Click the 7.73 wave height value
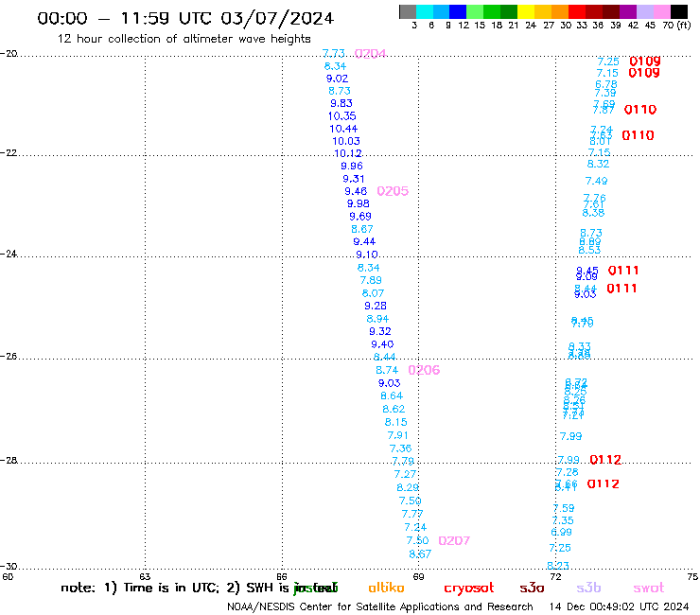 pos(334,53)
